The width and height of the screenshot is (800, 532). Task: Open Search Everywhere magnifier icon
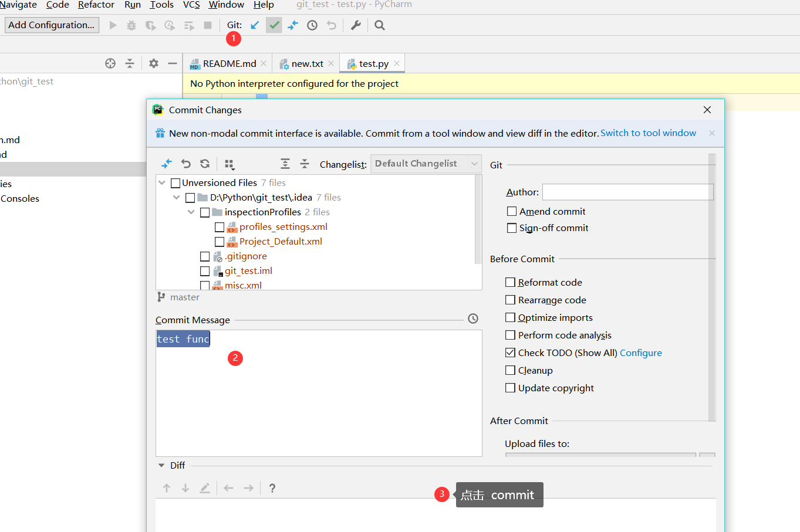click(x=380, y=25)
